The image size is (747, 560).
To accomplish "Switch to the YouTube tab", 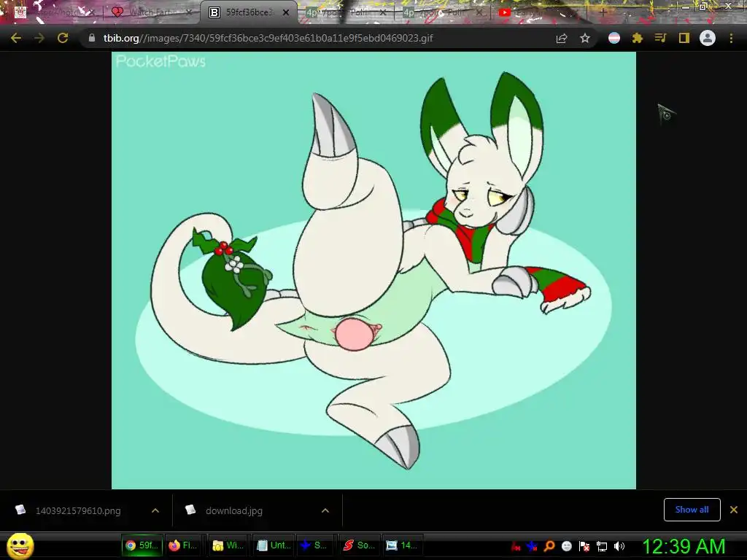I will tap(538, 12).
